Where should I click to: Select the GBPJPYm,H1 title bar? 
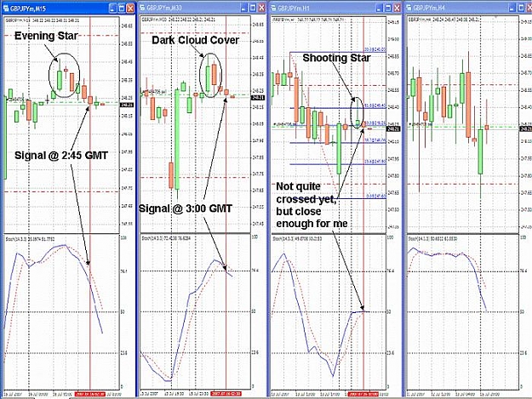(336, 8)
